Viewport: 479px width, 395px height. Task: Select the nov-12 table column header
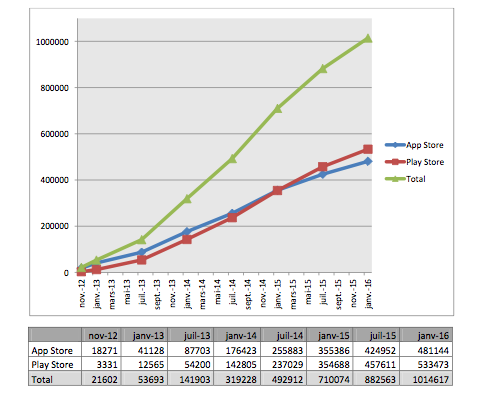tap(102, 335)
